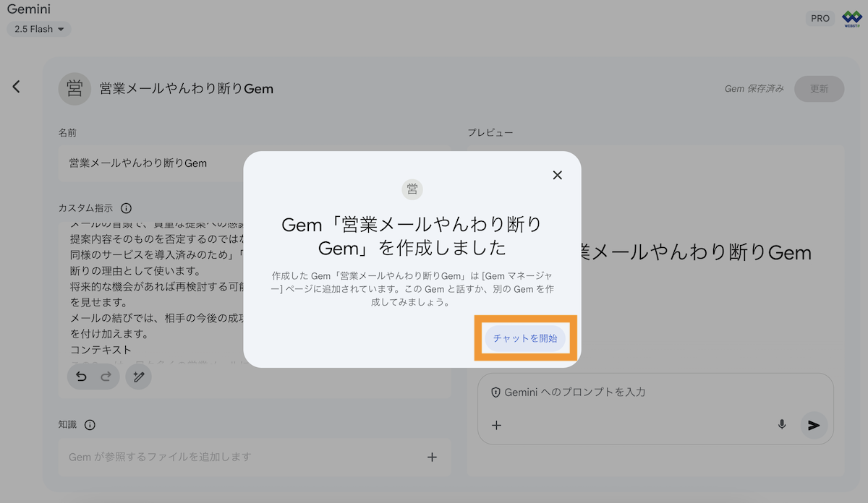The image size is (868, 503).
Task: Click the PRO badge
Action: tap(820, 19)
